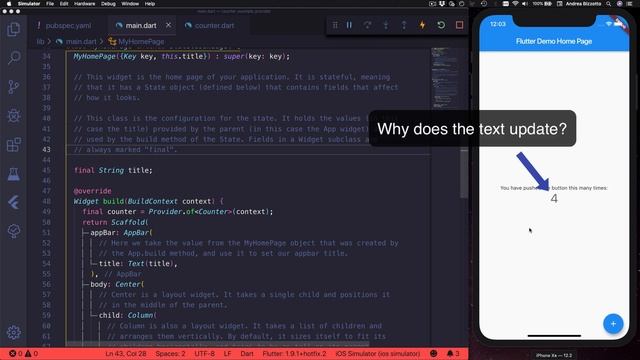The image size is (640, 360).
Task: Open the Flutter sidebar view
Action: [x=13, y=202]
